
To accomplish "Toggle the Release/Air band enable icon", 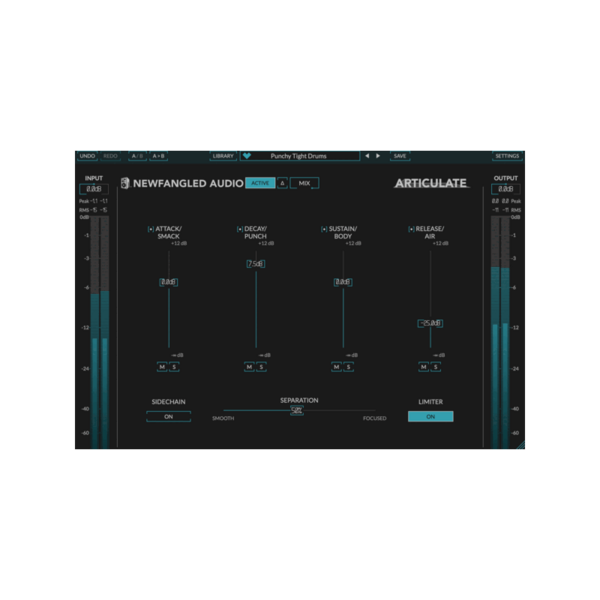I will click(411, 229).
